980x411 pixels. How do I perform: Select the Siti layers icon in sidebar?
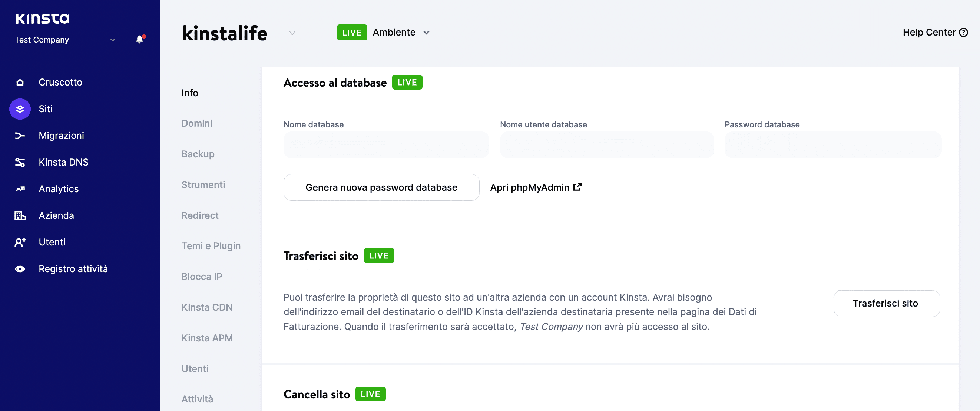[x=20, y=109]
